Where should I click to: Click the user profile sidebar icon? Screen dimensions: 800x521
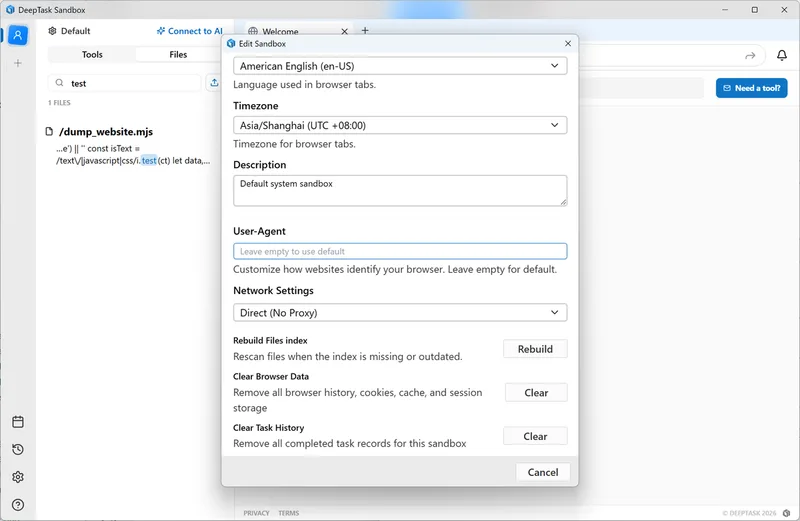17,35
